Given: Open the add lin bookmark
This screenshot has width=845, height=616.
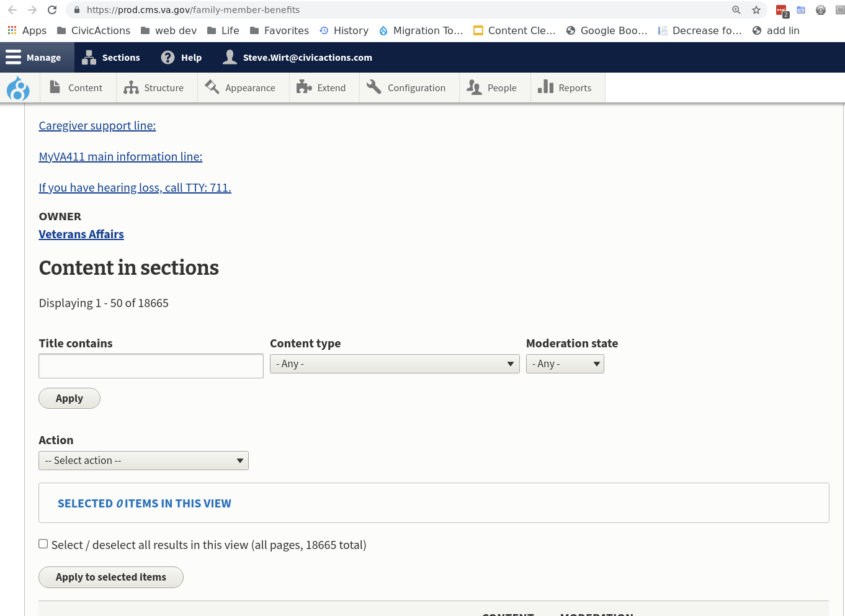Looking at the screenshot, I should coord(776,30).
